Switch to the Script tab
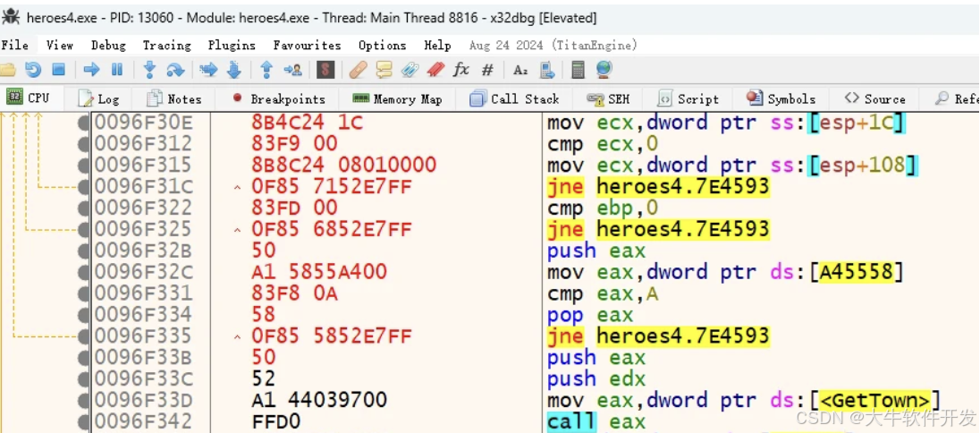The width and height of the screenshot is (980, 433). [689, 99]
